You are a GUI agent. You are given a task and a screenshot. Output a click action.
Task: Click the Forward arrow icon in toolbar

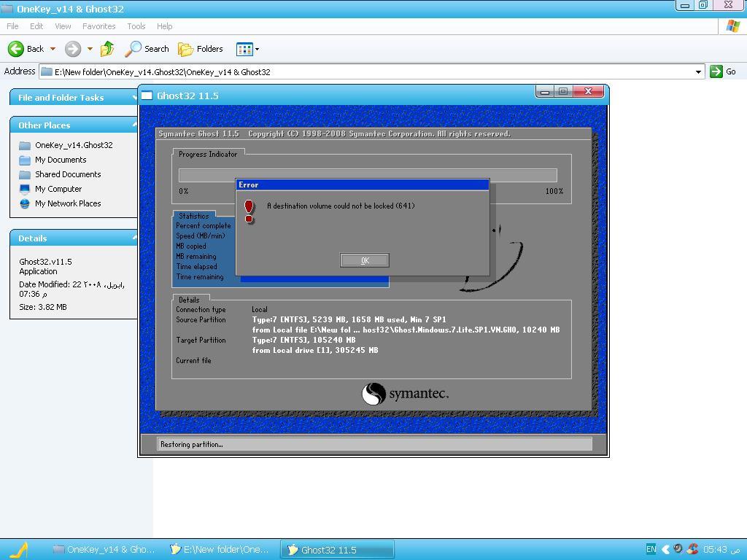point(73,49)
